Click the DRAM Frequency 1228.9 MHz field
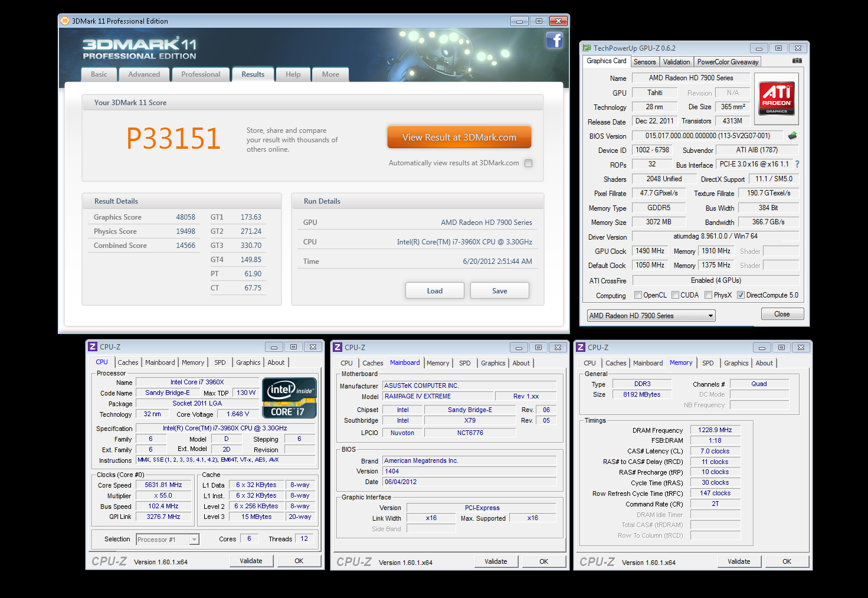The height and width of the screenshot is (598, 868). [x=715, y=430]
